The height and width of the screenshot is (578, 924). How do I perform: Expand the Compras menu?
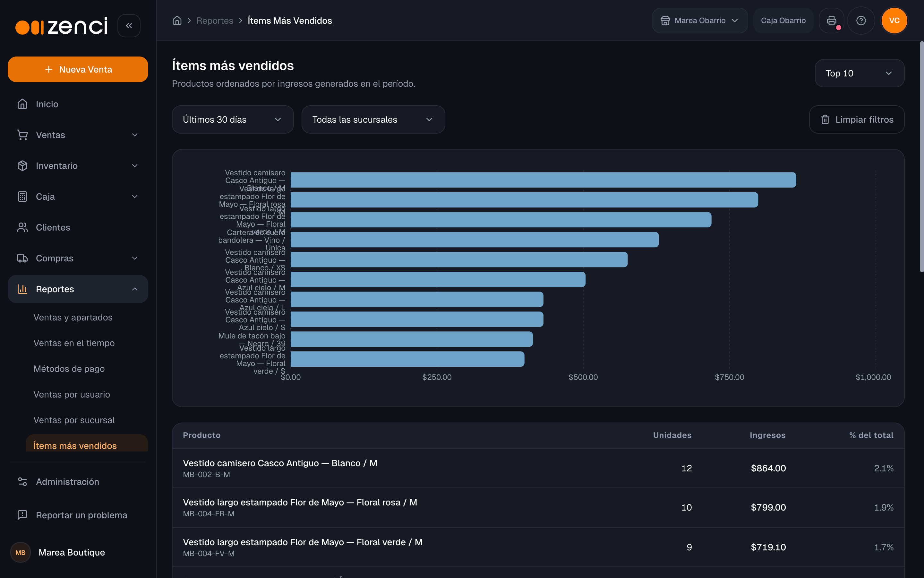click(78, 258)
